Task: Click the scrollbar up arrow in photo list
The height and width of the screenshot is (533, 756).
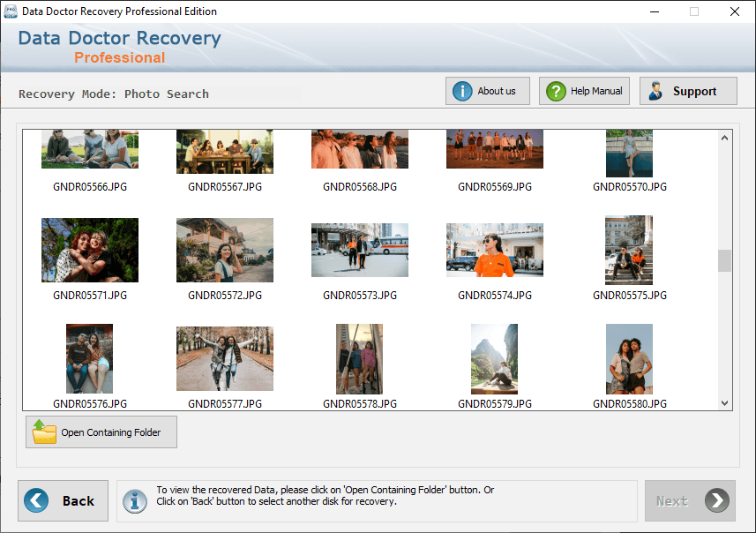Action: [724, 138]
